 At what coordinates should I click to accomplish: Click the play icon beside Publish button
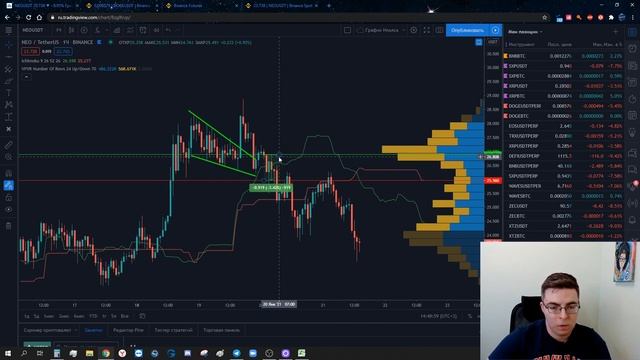coord(496,30)
